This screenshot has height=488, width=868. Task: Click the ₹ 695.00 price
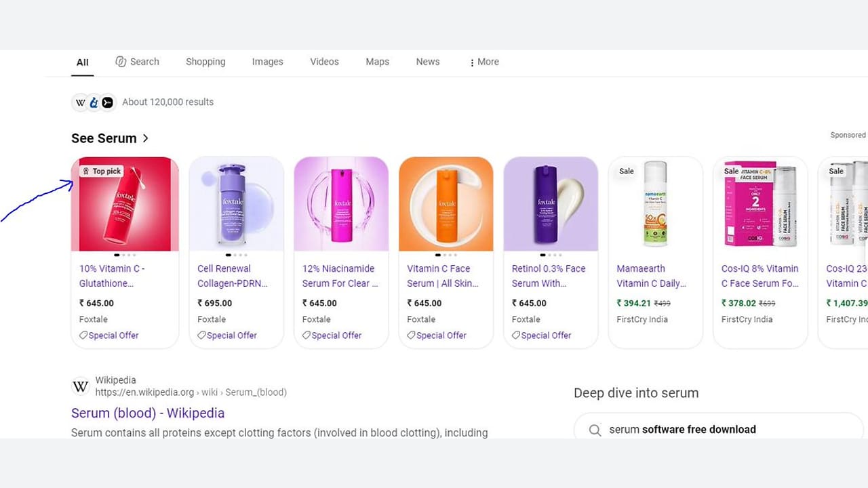(215, 303)
